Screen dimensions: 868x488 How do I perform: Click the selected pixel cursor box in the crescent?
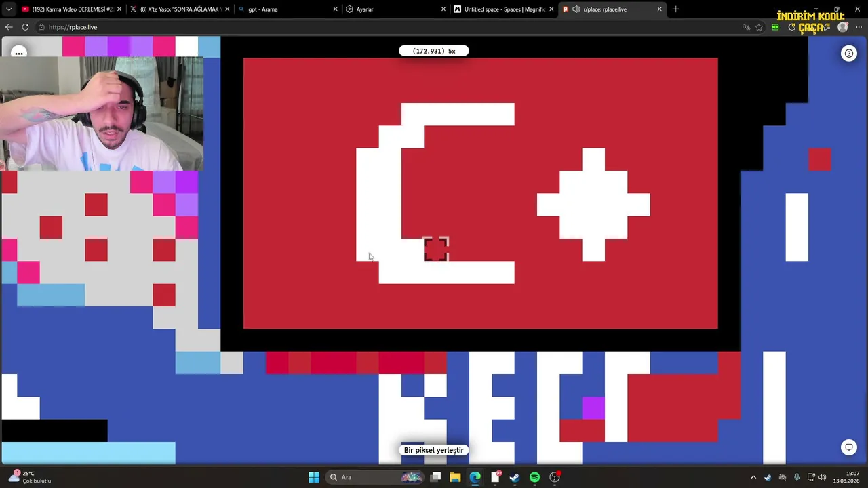coord(435,249)
